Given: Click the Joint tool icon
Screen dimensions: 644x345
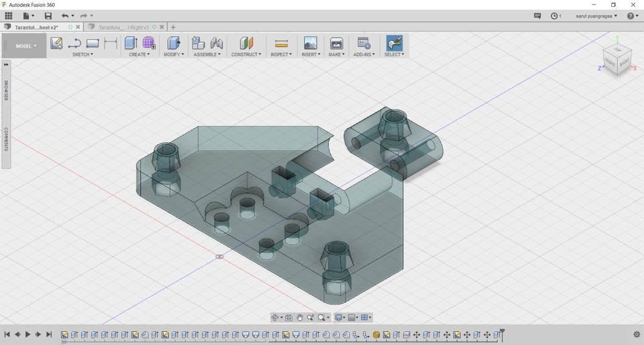Looking at the screenshot, I should coord(216,43).
